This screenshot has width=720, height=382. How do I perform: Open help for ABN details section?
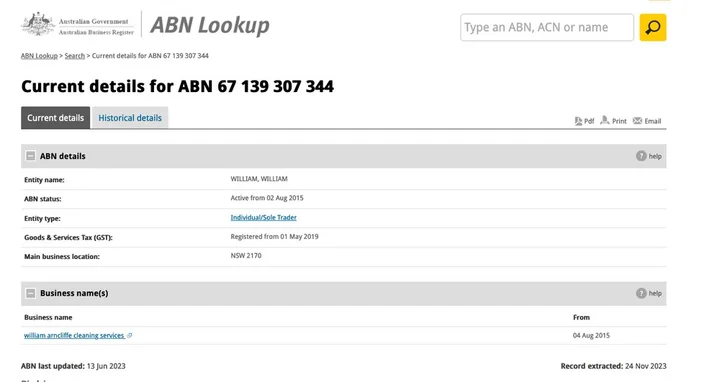pos(649,156)
